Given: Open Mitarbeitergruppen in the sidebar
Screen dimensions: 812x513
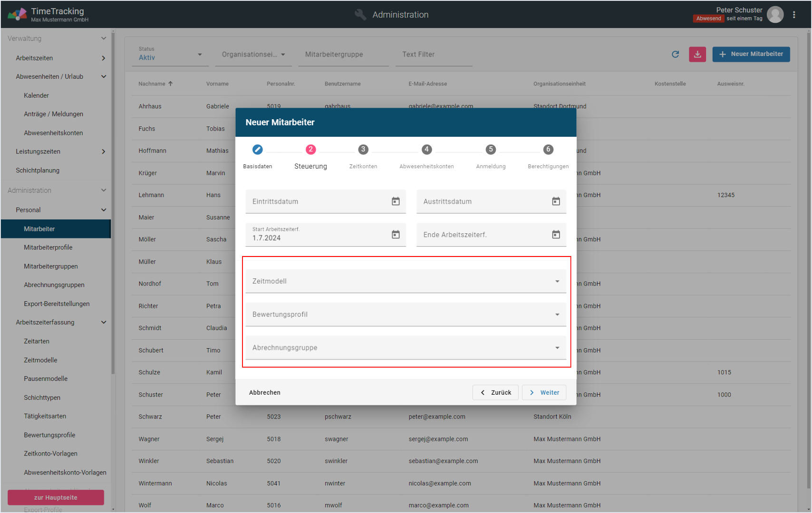Looking at the screenshot, I should pyautogui.click(x=51, y=266).
